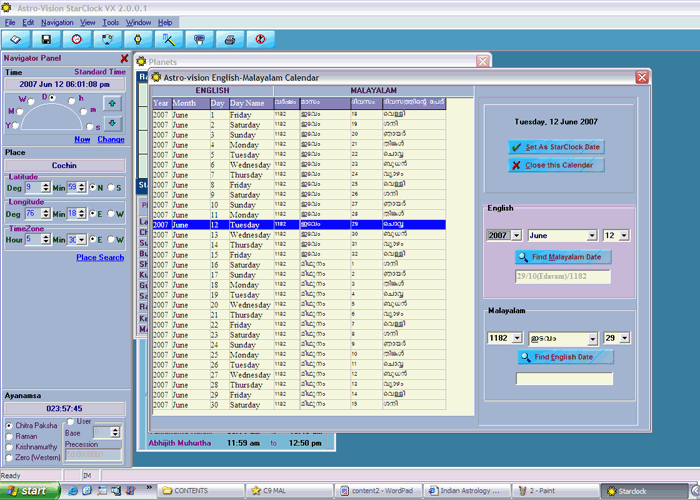The width and height of the screenshot is (700, 500).
Task: Open the Edit menu
Action: pyautogui.click(x=28, y=22)
